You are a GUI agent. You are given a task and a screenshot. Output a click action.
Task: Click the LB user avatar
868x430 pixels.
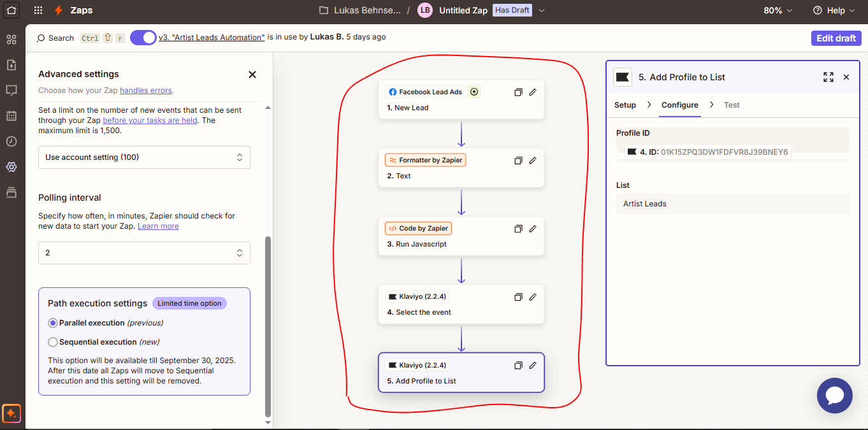point(425,10)
